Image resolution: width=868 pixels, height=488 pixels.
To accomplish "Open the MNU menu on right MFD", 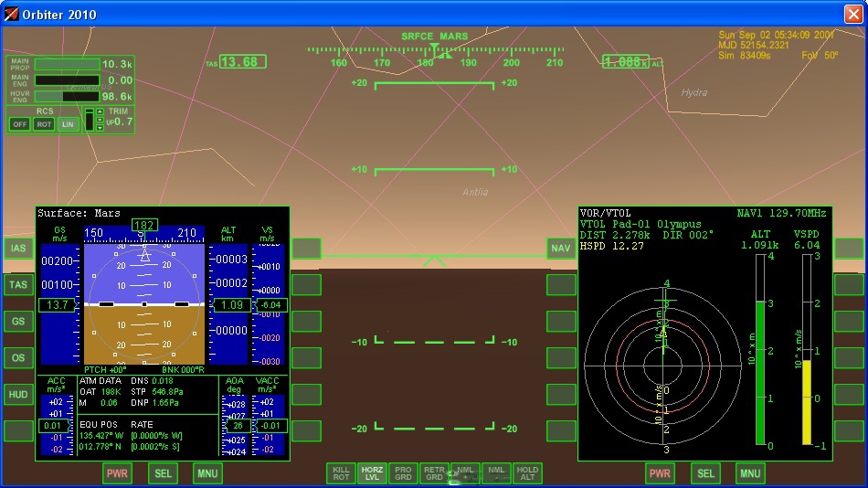I will (750, 473).
